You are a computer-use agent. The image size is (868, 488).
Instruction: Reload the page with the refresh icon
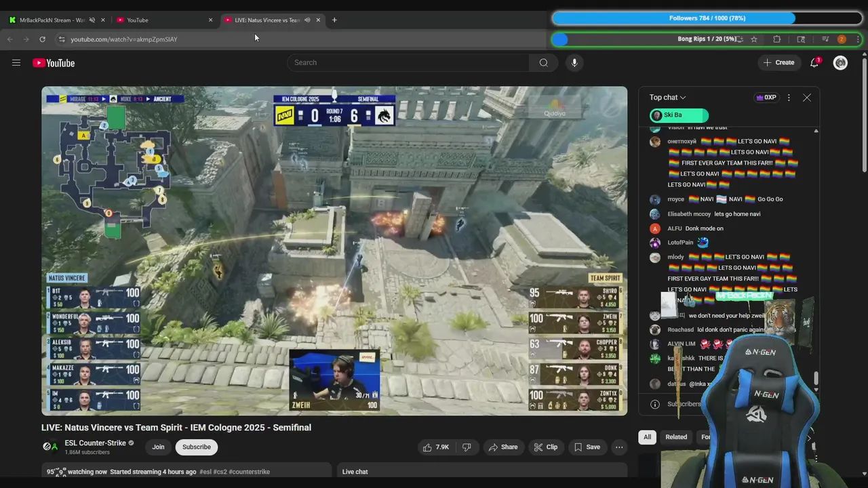(42, 39)
